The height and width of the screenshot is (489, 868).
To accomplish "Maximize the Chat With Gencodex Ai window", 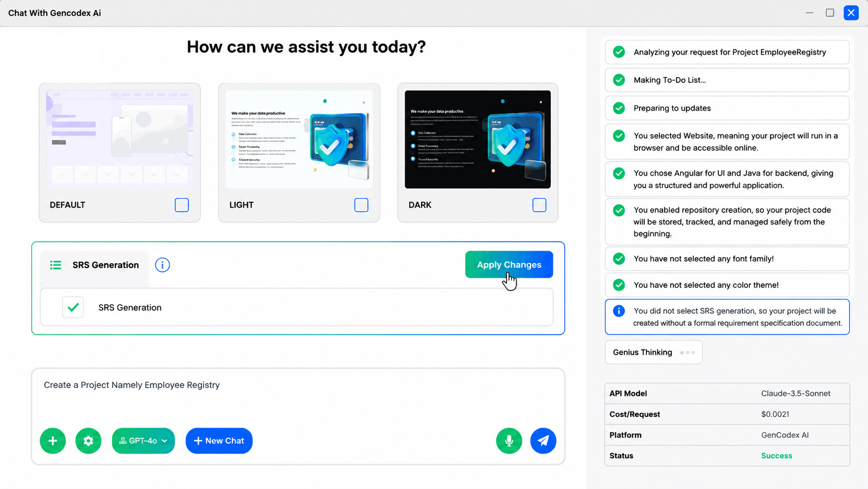I will pos(830,12).
